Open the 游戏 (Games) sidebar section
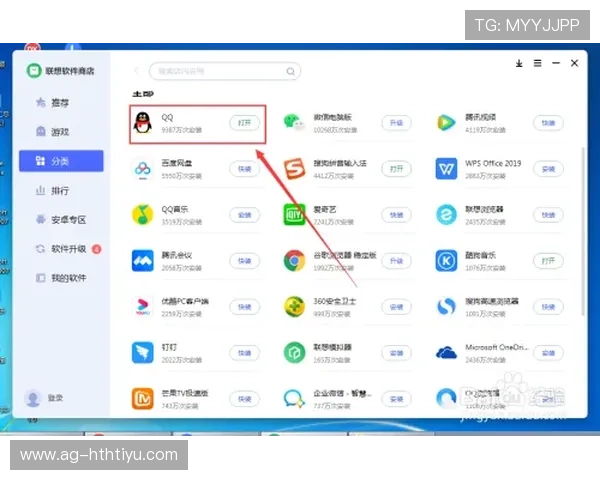The image size is (600, 480). point(61,132)
